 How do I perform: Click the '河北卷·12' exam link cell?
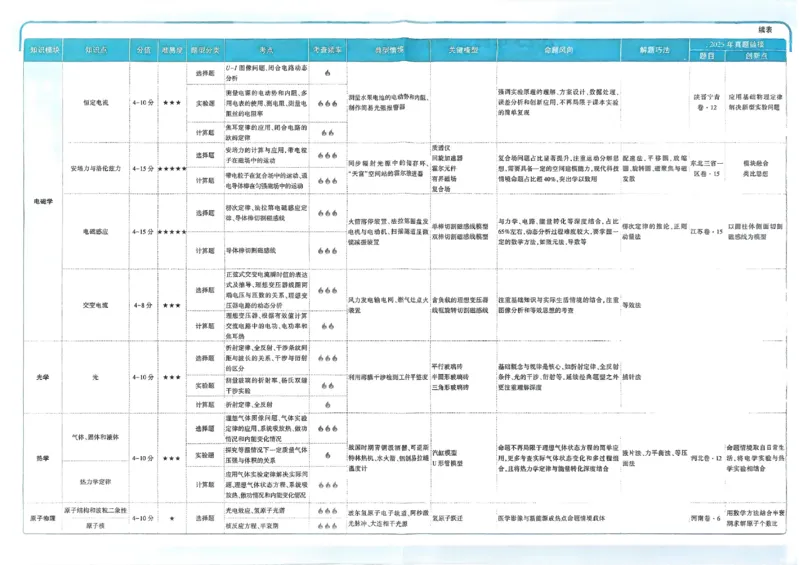tap(707, 458)
